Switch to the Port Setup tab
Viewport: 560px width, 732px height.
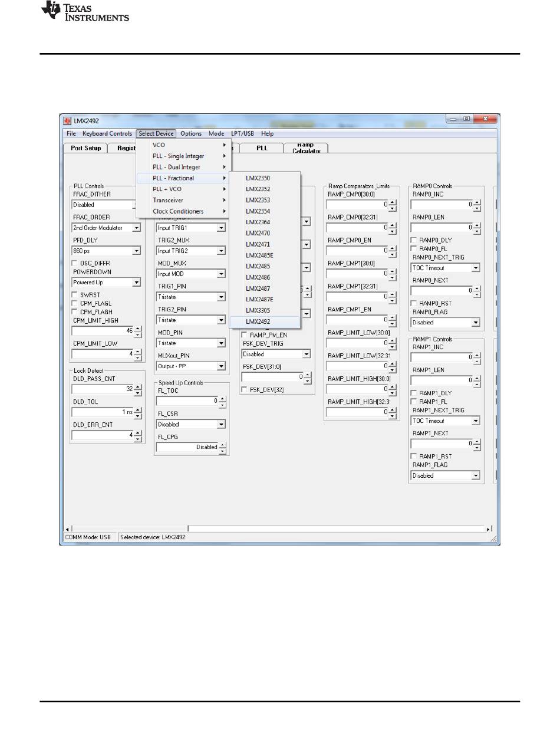(85, 148)
